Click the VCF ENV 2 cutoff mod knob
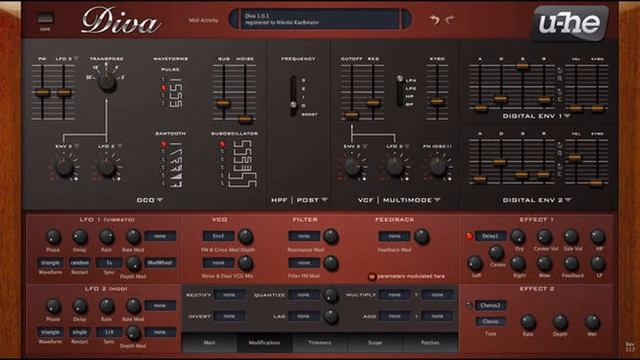Viewport: 640px width, 360px height. (x=352, y=167)
